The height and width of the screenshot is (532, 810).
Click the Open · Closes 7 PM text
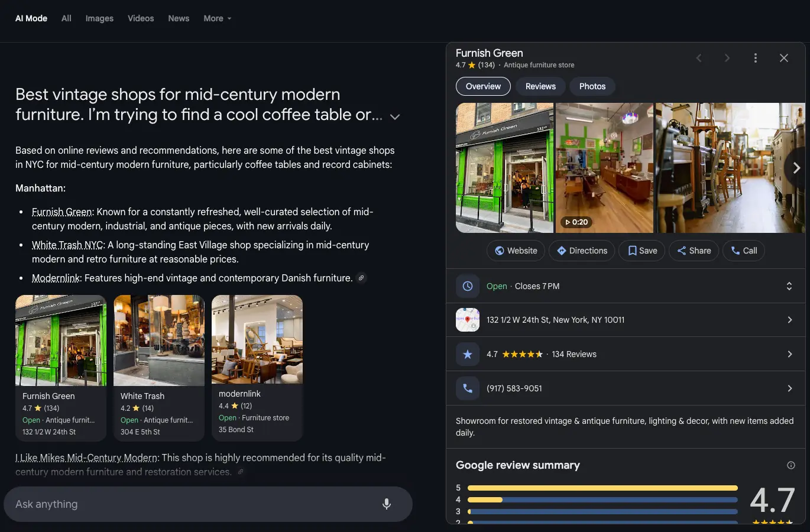523,286
